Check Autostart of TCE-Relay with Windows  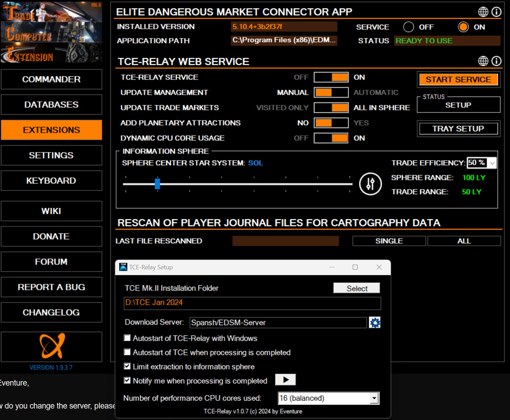tap(127, 338)
